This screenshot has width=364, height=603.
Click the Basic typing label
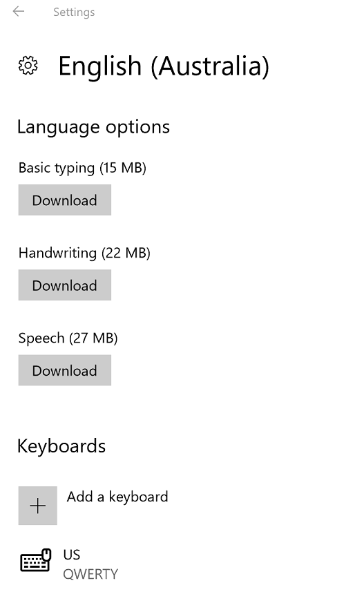click(57, 168)
